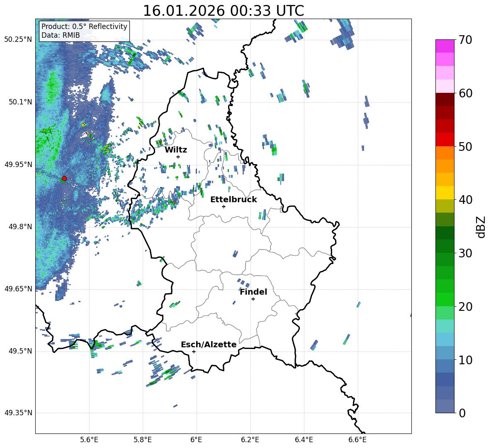
Task: Click the Findel city label
Action: [x=253, y=292]
